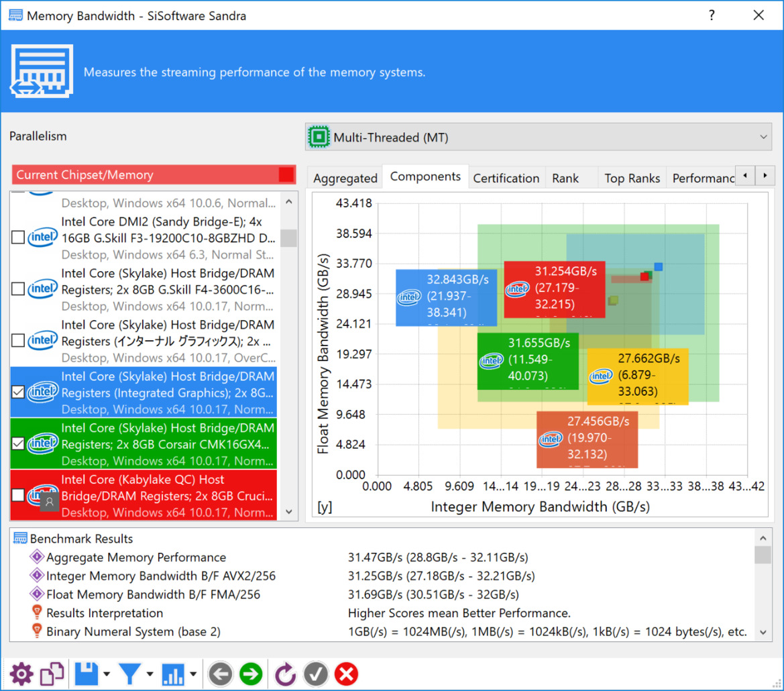The height and width of the screenshot is (691, 784).
Task: Click the Intel logo on the Sandy Bridge-E entry
Action: pyautogui.click(x=42, y=237)
